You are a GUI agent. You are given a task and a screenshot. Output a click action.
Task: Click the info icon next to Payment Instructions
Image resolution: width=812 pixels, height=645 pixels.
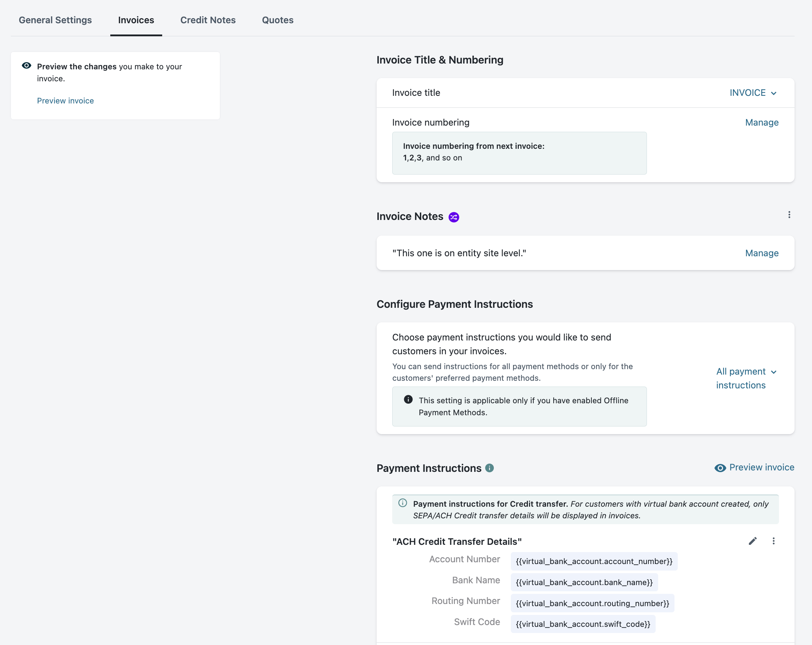pos(489,468)
